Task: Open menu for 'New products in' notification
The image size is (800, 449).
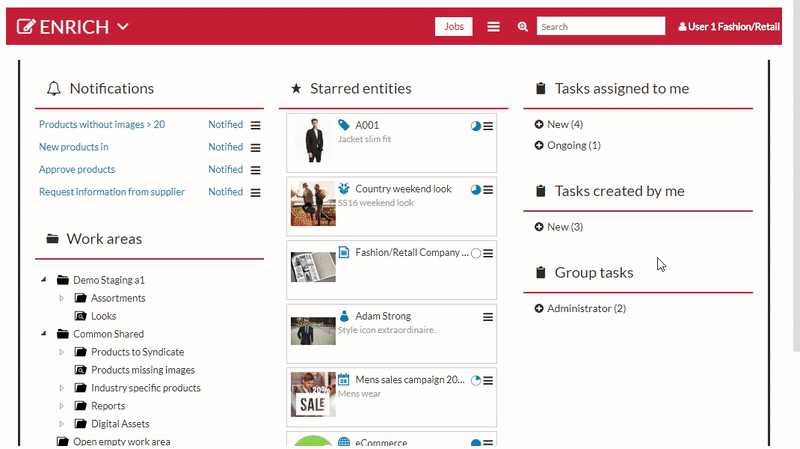Action: click(x=256, y=147)
